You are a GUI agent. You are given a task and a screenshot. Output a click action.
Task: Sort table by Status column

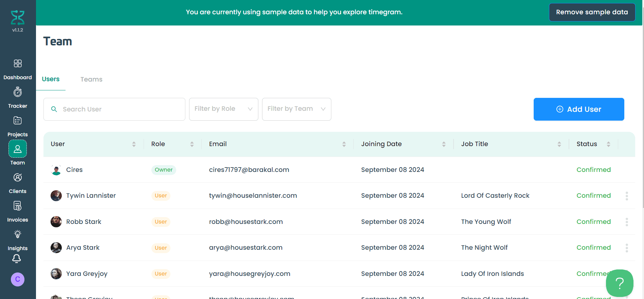pyautogui.click(x=608, y=144)
